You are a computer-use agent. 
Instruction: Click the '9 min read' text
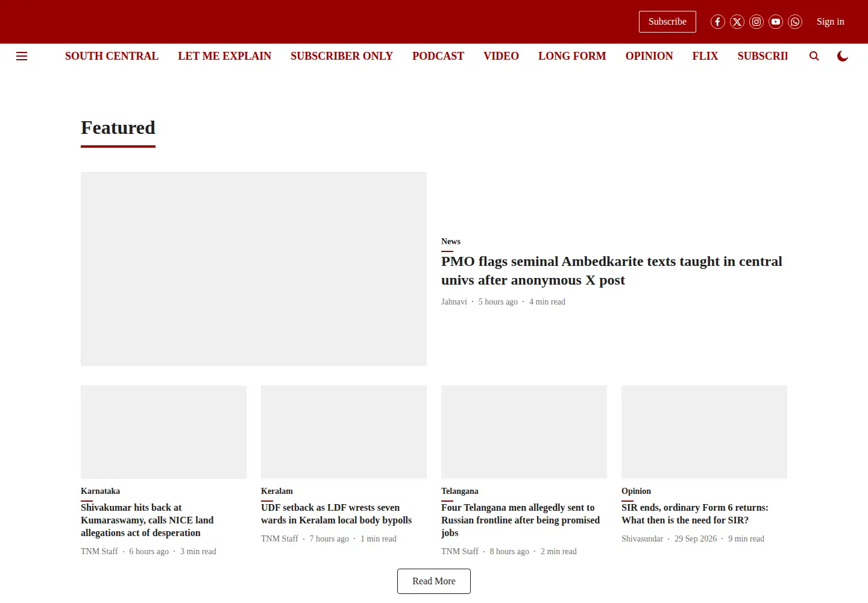(x=746, y=538)
